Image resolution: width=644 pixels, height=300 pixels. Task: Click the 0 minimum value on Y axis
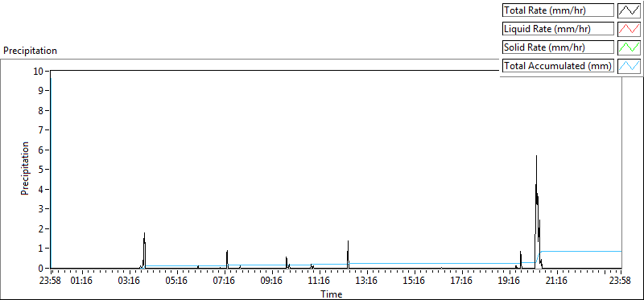(41, 268)
